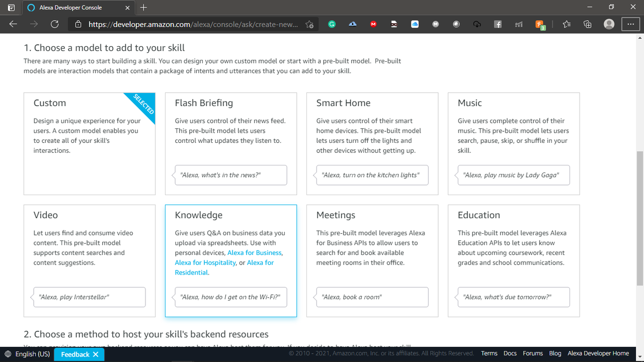Open the Alexa for Business link
The width and height of the screenshot is (644, 362).
(x=254, y=253)
